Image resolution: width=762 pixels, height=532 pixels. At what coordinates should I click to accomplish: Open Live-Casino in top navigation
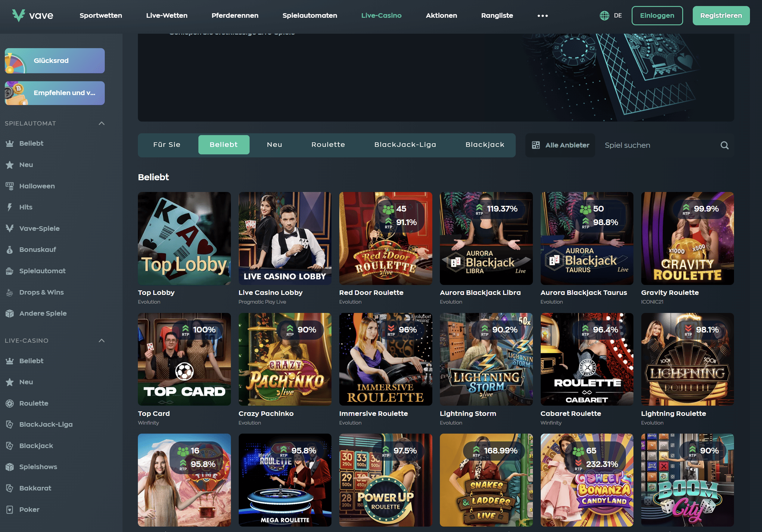coord(381,16)
